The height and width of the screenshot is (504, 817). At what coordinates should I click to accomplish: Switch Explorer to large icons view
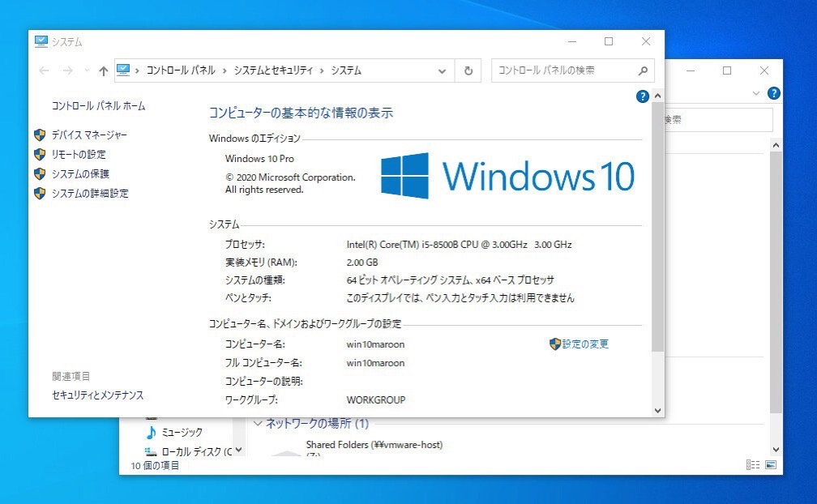tap(771, 465)
